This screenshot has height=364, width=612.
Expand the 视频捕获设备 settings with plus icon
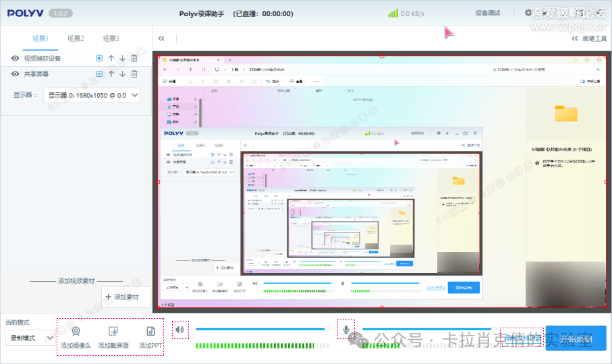click(x=99, y=59)
